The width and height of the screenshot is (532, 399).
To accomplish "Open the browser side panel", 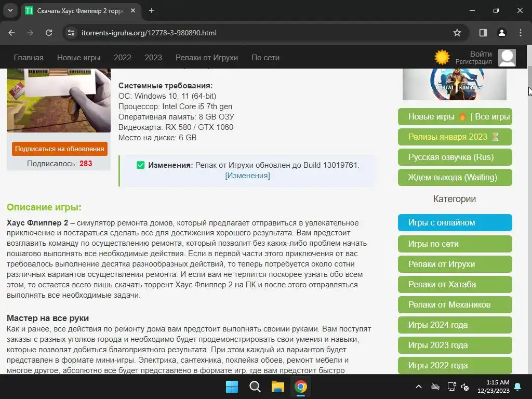I will point(483,33).
